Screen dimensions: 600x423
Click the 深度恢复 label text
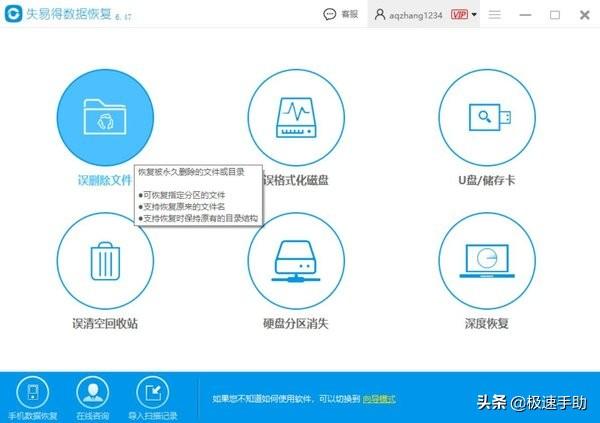(487, 323)
